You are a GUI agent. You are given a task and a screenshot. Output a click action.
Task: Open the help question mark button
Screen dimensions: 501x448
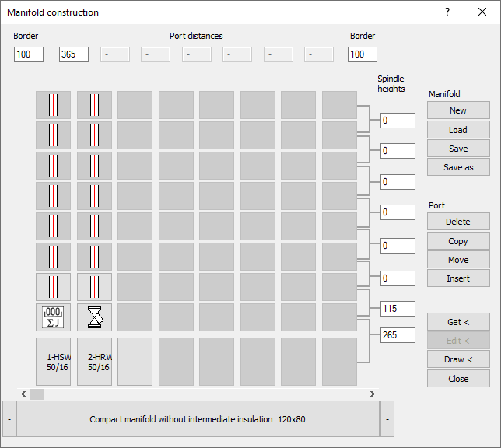[447, 12]
